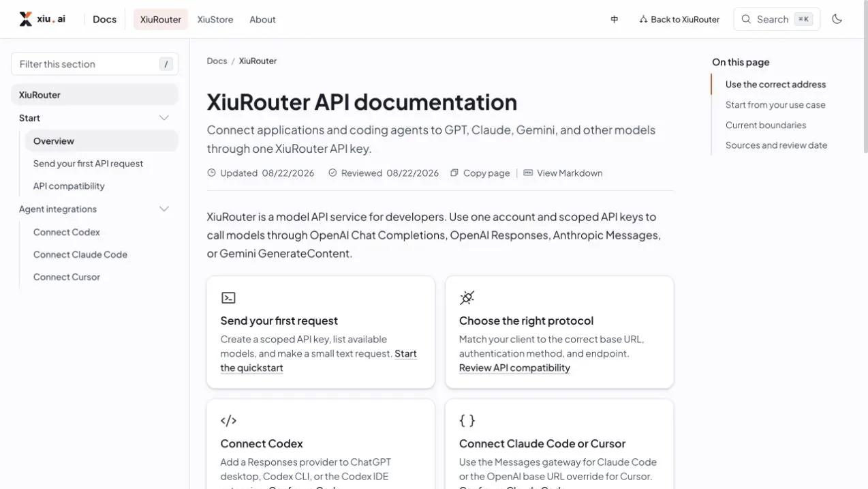Collapse the Agent integrations chevron

pyautogui.click(x=164, y=209)
